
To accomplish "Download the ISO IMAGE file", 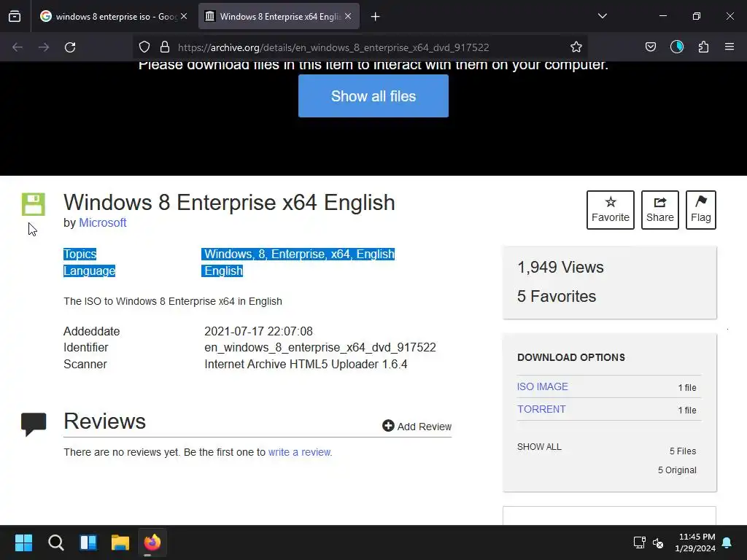I will pos(543,386).
